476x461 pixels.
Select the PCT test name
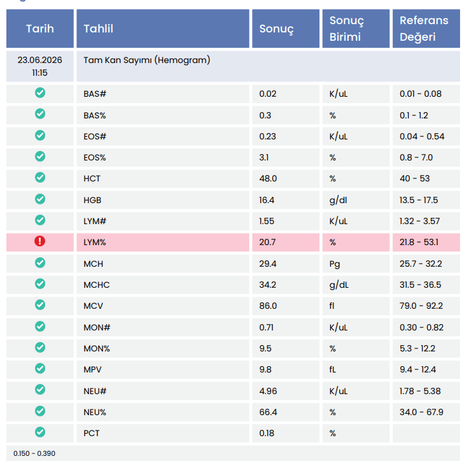pos(92,434)
